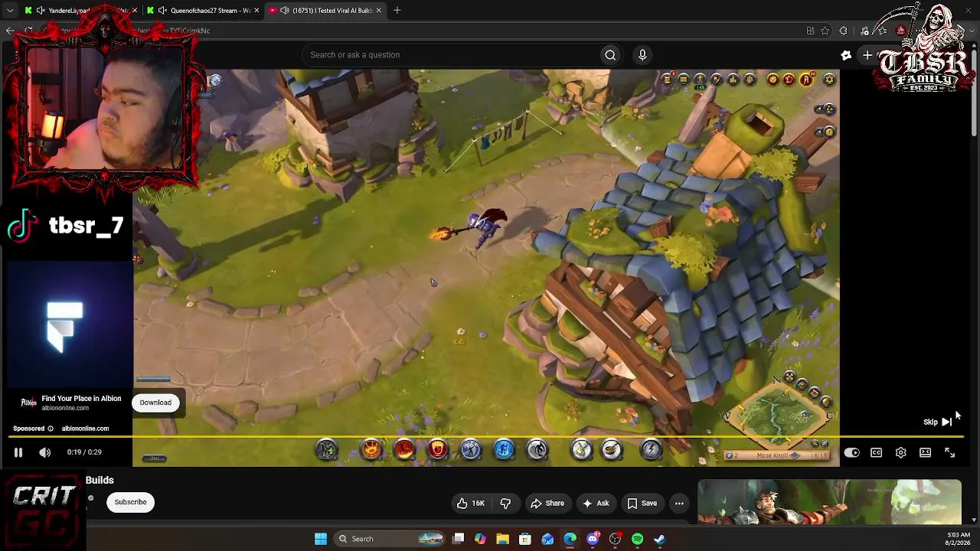Switch to theater mode

926,452
